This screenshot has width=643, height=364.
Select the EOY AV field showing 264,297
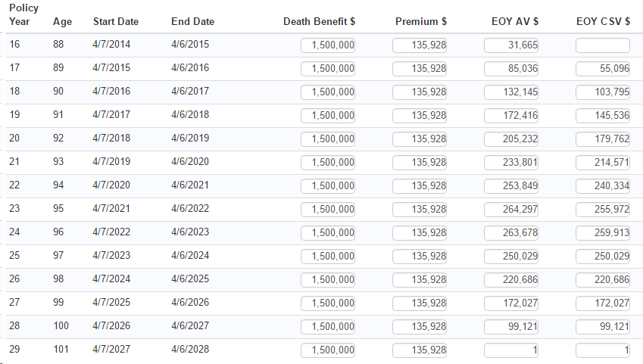coord(511,210)
